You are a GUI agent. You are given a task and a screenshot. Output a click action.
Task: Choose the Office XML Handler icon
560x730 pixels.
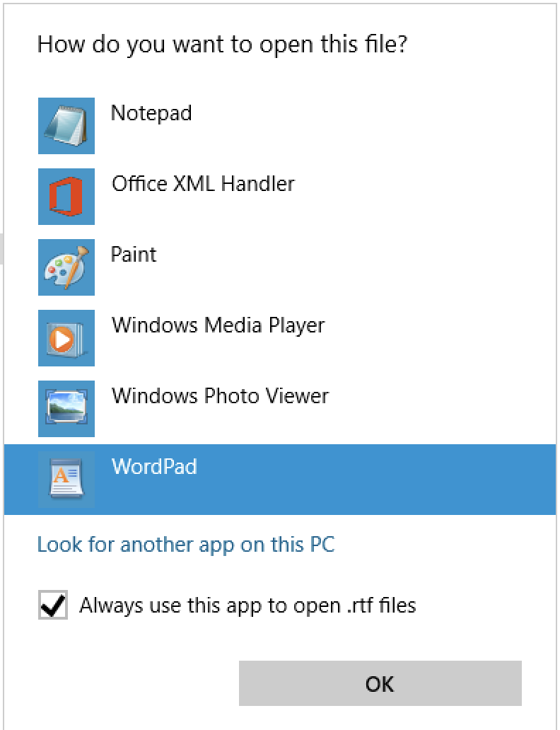[x=66, y=197]
